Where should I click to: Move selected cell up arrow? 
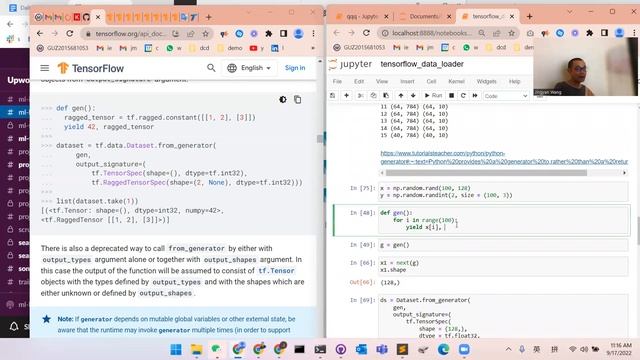point(401,96)
